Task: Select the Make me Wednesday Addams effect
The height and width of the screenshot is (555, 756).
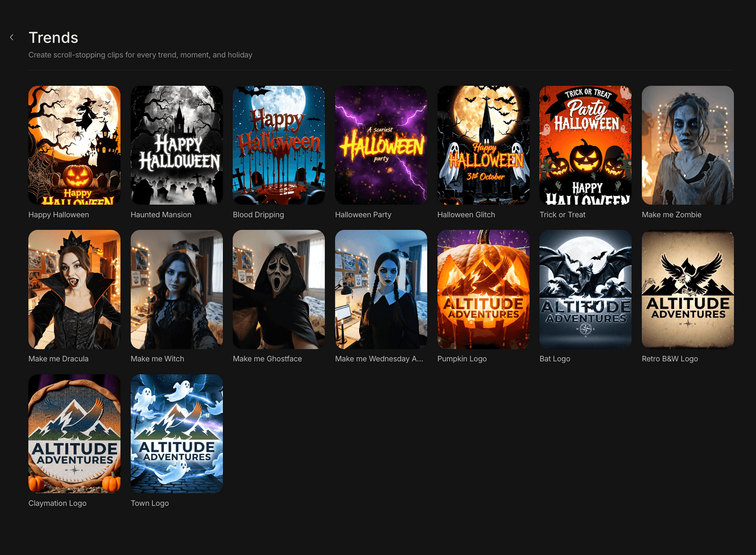Action: 381,289
